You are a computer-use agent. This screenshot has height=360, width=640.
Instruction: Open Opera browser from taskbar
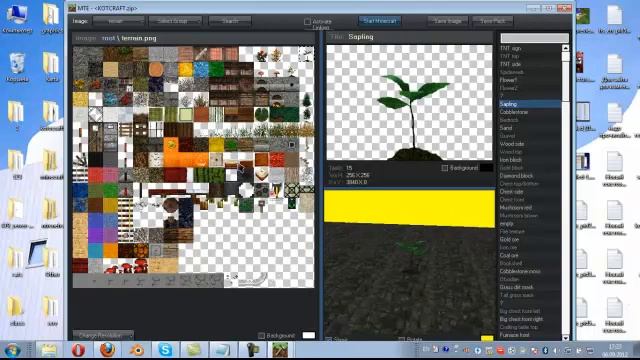(x=78, y=350)
